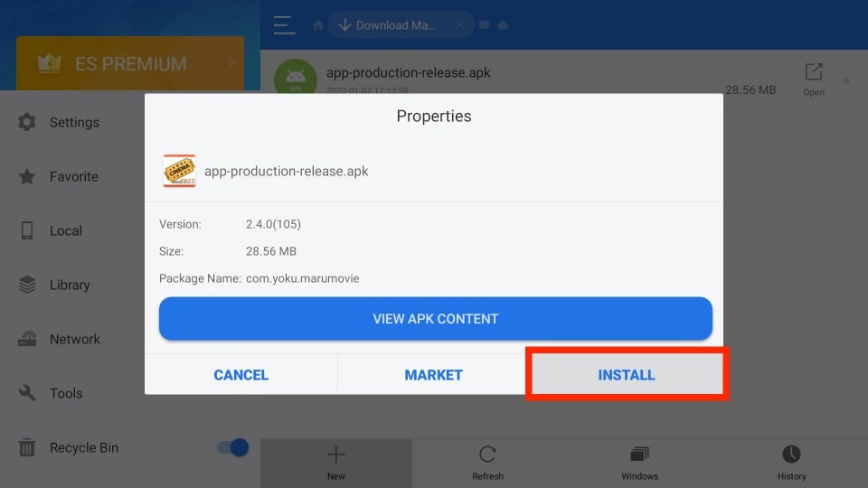Screen dimensions: 868x488
Task: Click the Library stack icon
Action: point(27,285)
